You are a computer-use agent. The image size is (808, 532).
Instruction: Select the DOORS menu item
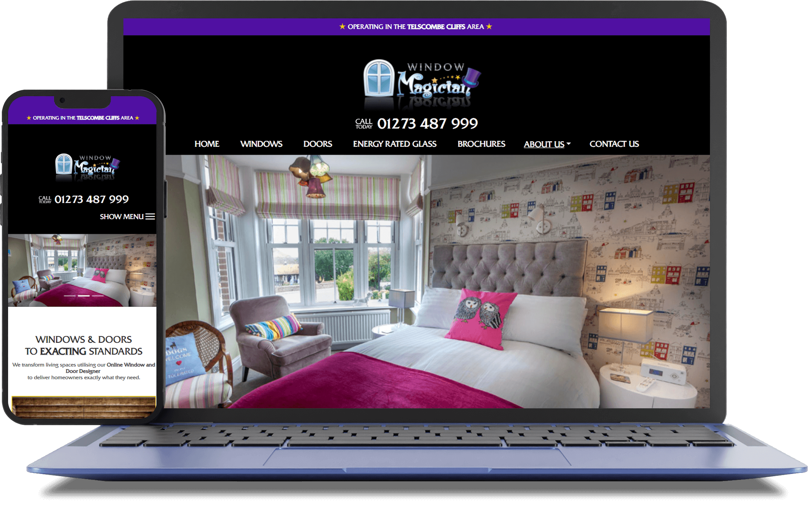(317, 143)
